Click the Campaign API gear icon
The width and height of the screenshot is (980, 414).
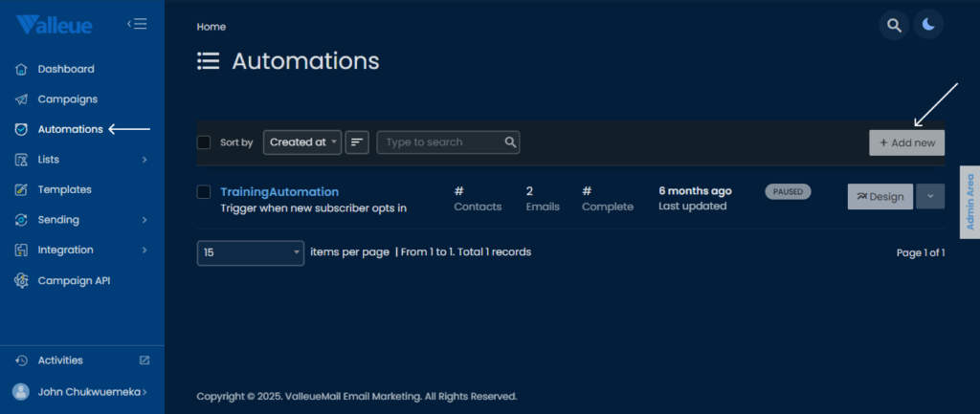[21, 280]
